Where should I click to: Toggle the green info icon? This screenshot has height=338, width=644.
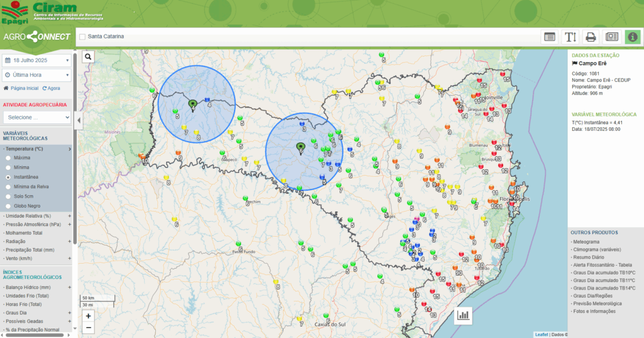coord(633,37)
